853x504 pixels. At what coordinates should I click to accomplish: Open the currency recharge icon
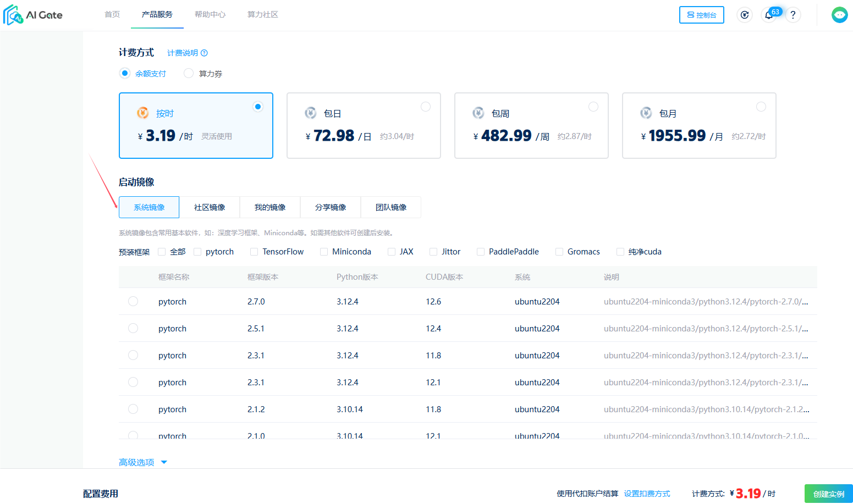(x=745, y=15)
